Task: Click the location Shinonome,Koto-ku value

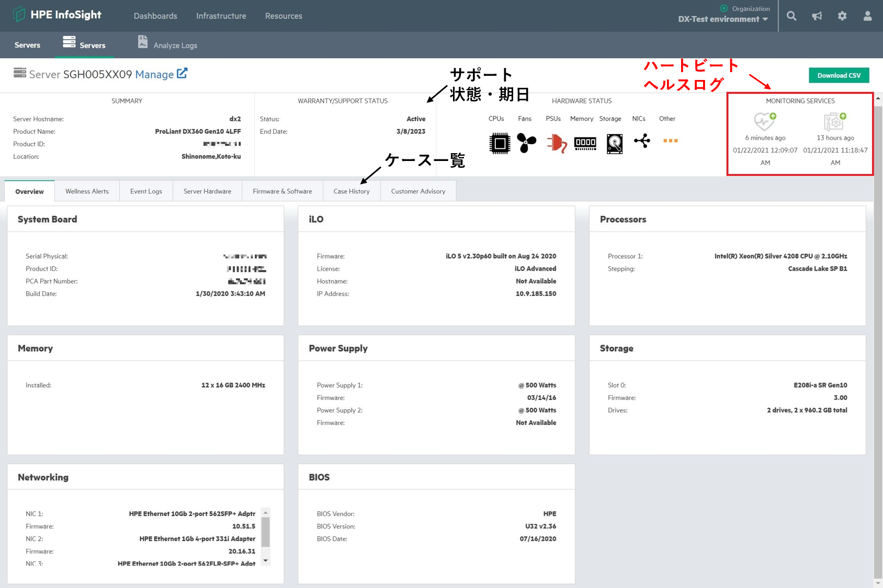Action: [211, 157]
